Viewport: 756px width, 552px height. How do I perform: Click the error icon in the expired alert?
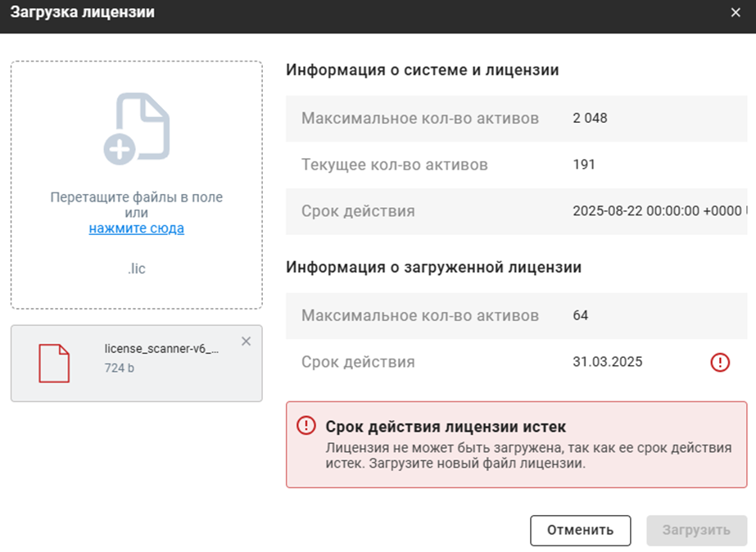pos(306,425)
